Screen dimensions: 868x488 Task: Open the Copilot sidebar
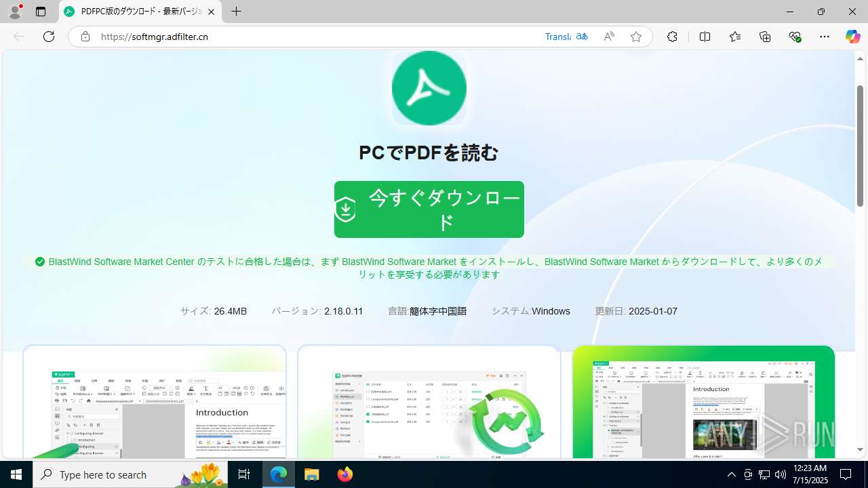tap(852, 37)
